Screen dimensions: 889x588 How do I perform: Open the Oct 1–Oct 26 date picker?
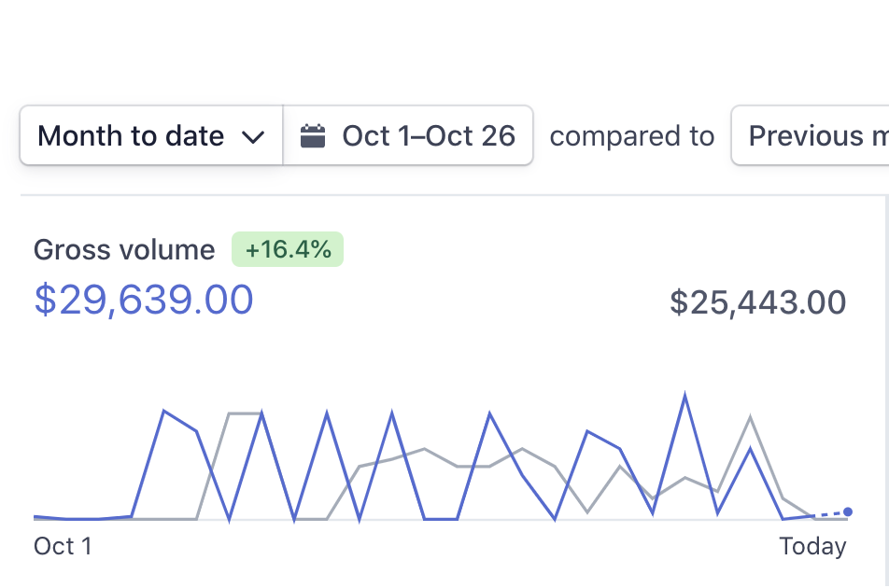click(408, 135)
